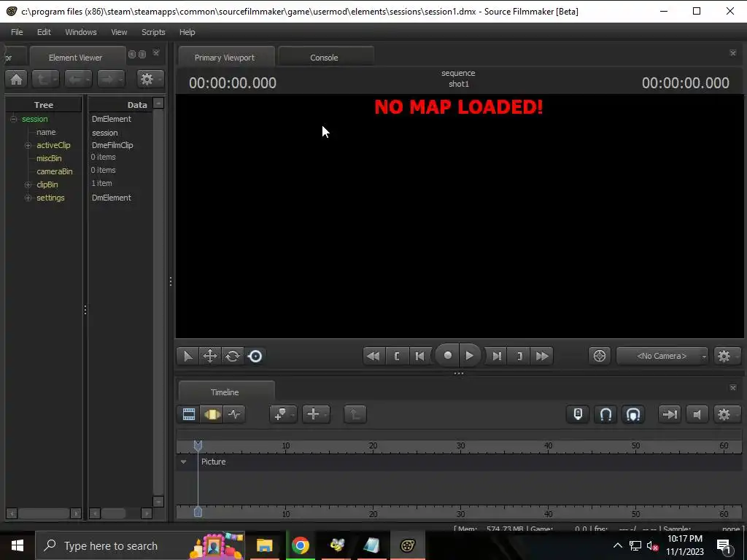The width and height of the screenshot is (747, 560).
Task: Select the Timeline tab
Action: 225,392
